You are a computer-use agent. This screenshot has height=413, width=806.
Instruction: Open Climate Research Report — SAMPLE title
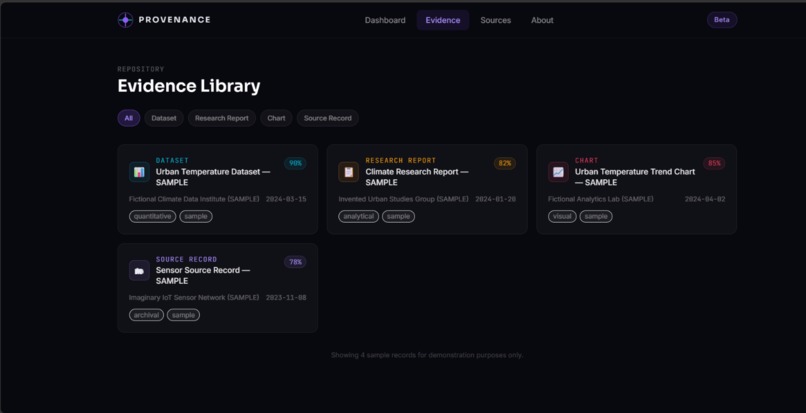[417, 177]
